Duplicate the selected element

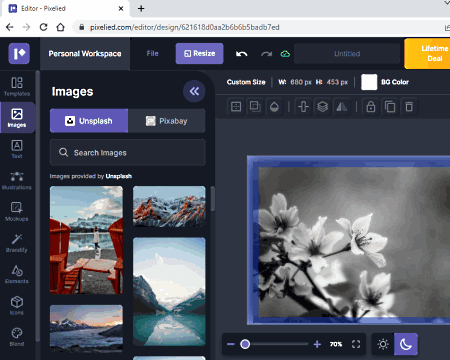(x=390, y=107)
